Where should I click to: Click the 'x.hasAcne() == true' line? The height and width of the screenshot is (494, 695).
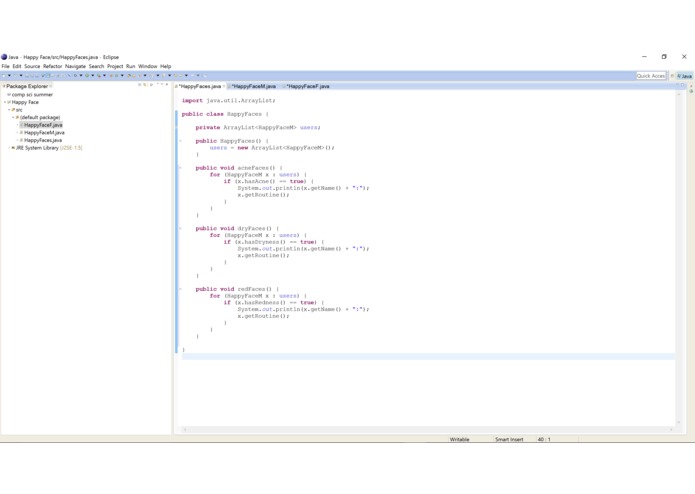[x=269, y=181]
